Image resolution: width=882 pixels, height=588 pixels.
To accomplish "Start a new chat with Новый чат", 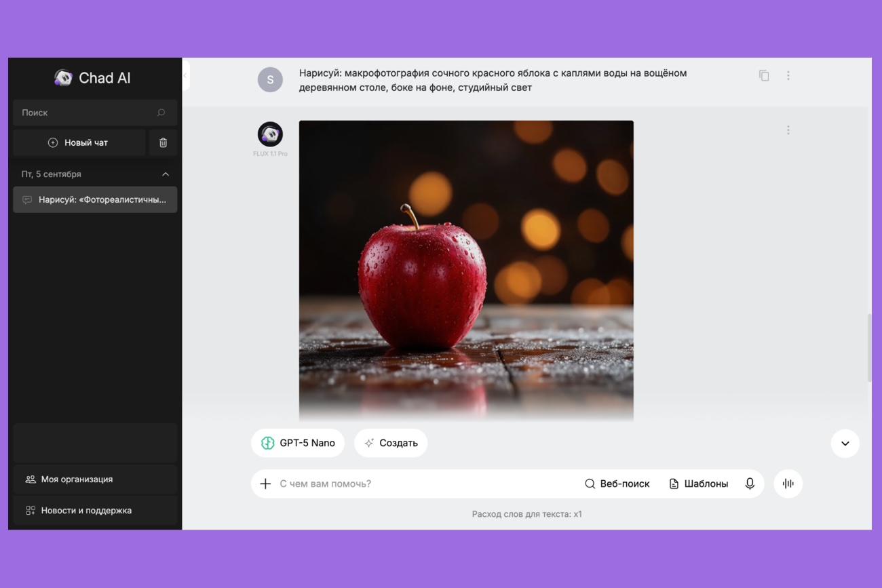I will (79, 142).
